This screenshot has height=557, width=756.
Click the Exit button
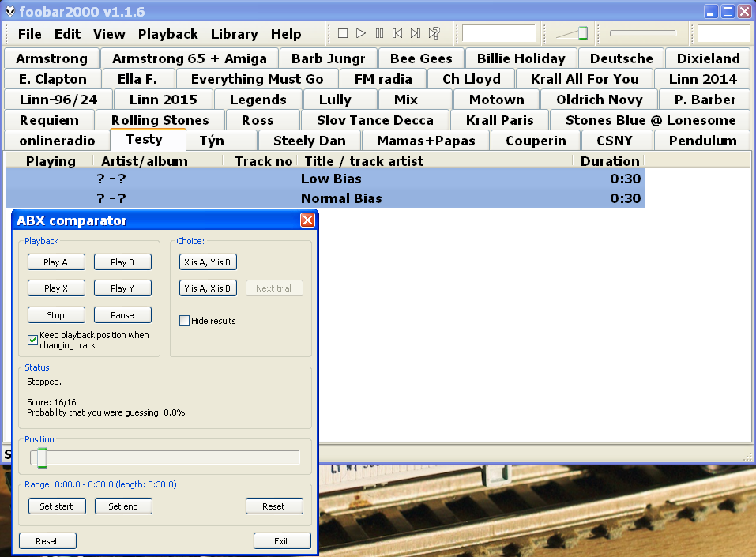pos(282,540)
